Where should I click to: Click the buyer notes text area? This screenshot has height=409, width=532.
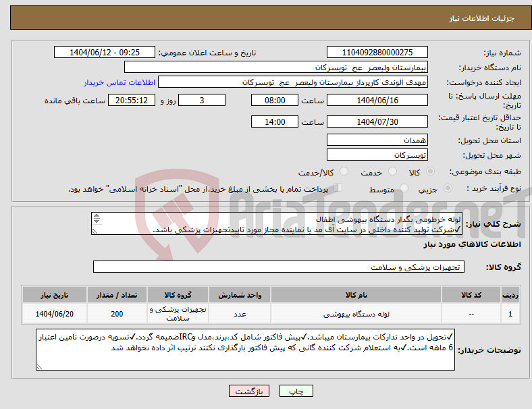[245, 350]
